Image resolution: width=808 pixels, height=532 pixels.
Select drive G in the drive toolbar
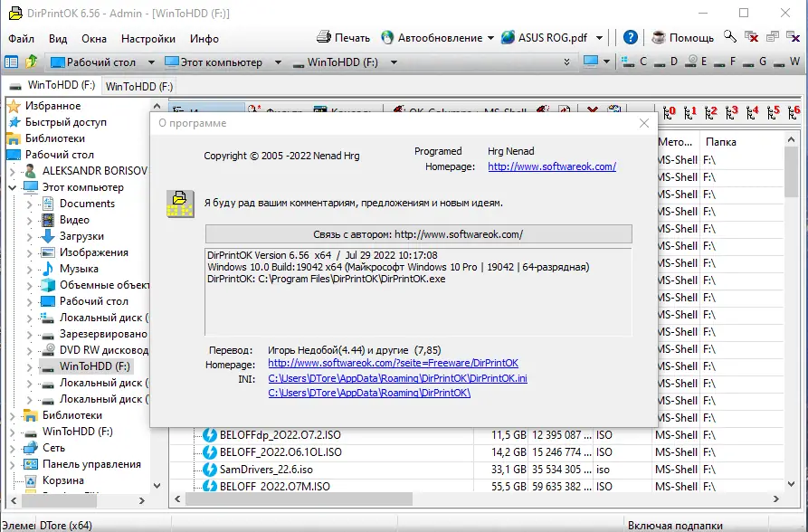(755, 62)
